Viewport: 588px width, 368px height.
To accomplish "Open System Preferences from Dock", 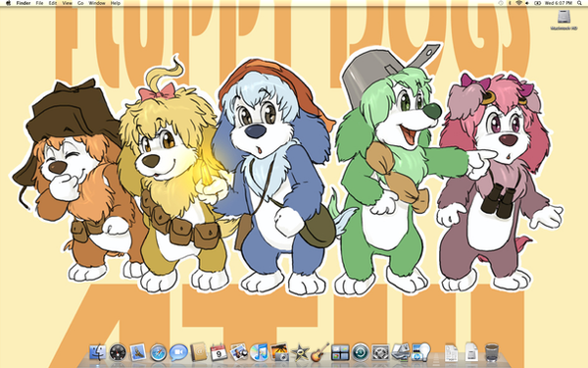I will coord(380,352).
